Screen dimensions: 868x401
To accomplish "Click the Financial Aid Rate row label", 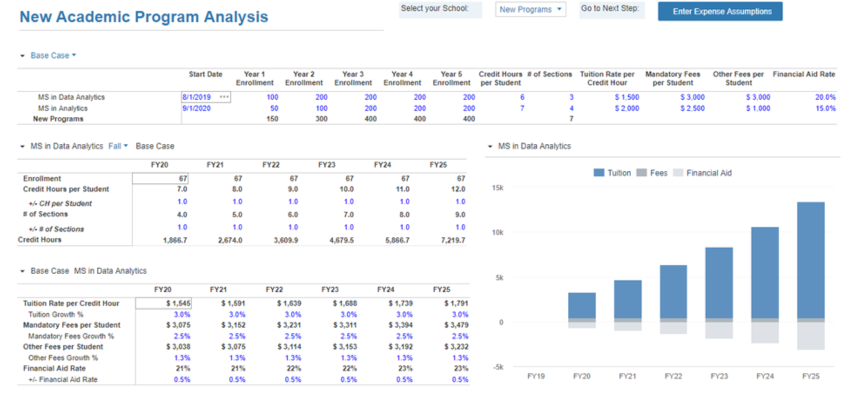I will pos(54,368).
